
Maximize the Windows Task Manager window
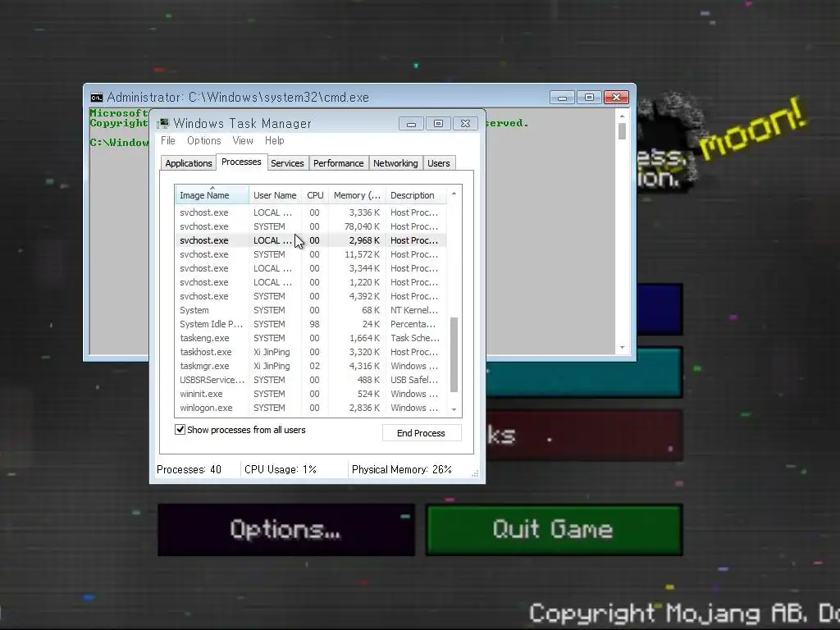438,124
